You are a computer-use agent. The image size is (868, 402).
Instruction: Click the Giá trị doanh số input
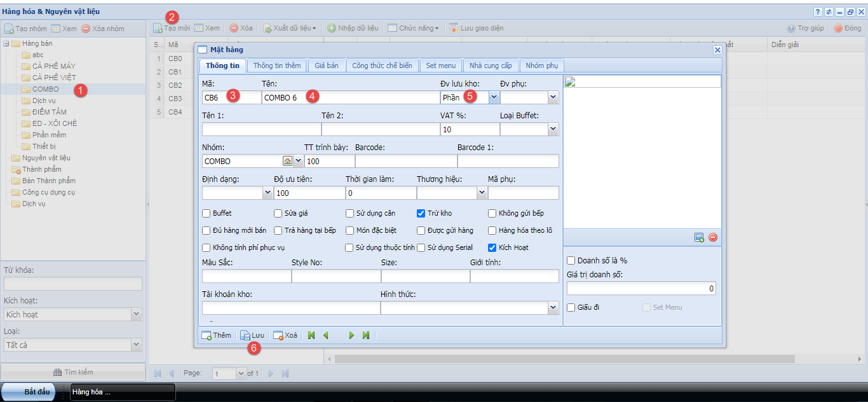click(641, 288)
